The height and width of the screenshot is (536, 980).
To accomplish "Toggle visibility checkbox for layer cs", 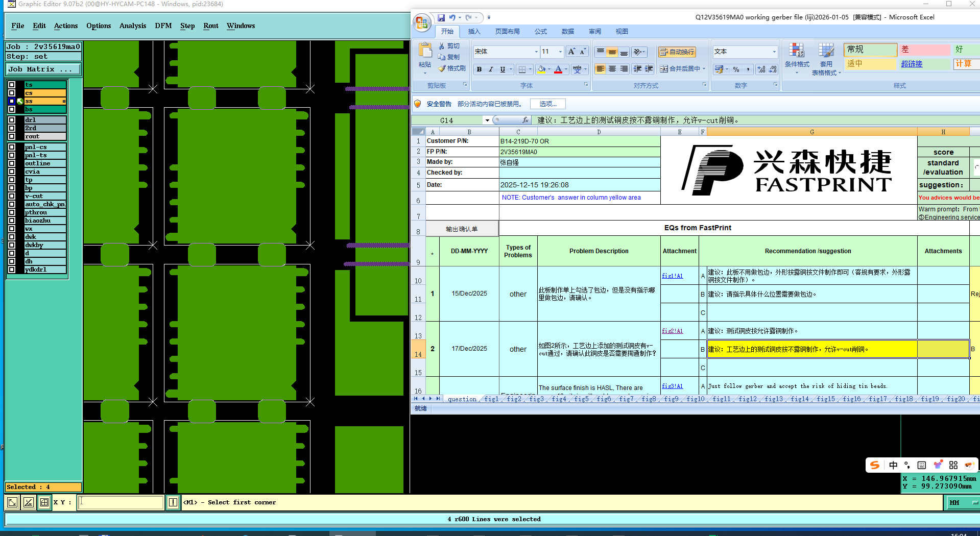I will coord(12,93).
